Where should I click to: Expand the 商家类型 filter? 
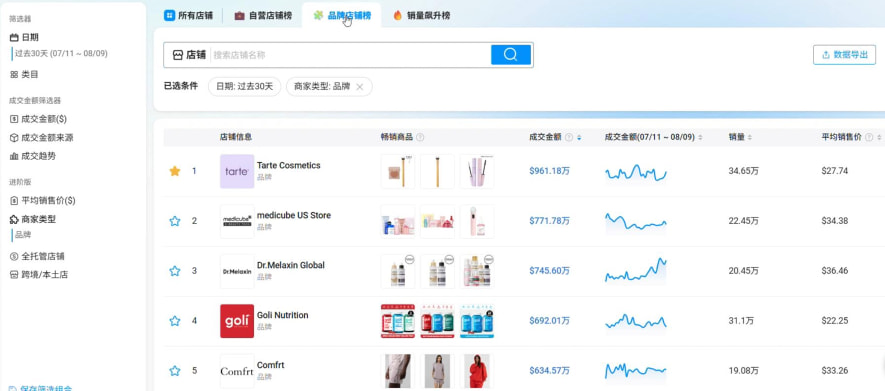(x=33, y=219)
